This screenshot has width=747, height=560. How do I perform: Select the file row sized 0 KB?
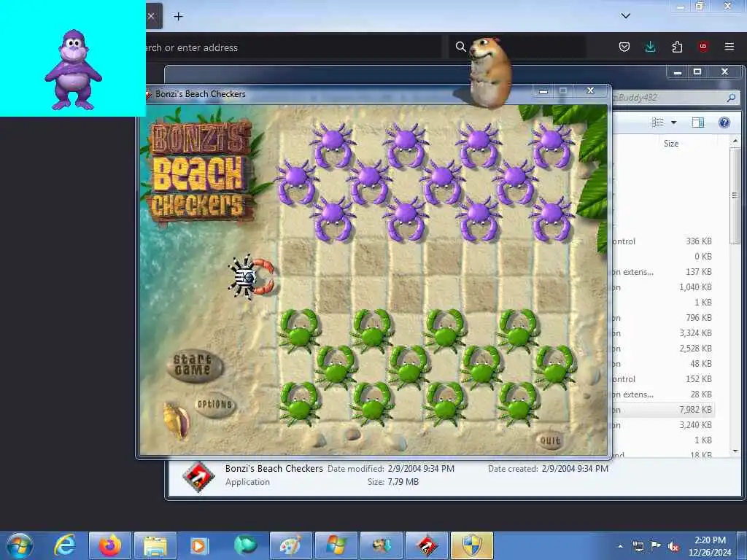[x=664, y=256]
